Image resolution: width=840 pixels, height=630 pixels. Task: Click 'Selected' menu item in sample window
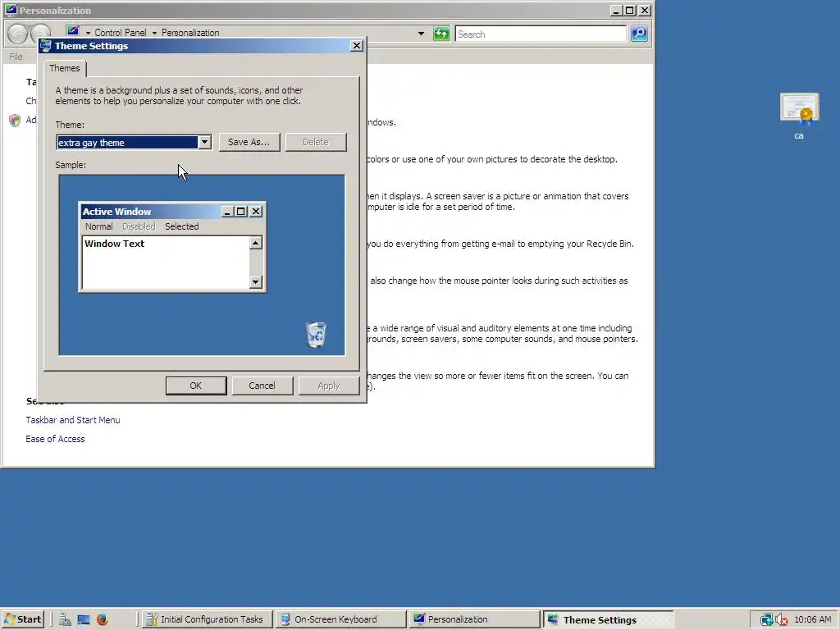coord(181,226)
